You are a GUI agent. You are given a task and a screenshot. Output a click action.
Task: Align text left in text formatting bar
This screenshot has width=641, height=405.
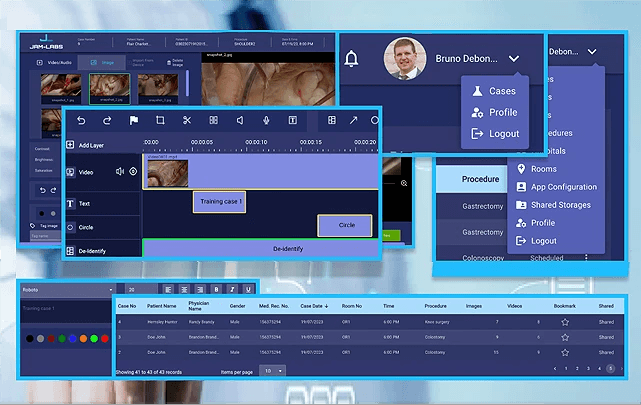168,289
